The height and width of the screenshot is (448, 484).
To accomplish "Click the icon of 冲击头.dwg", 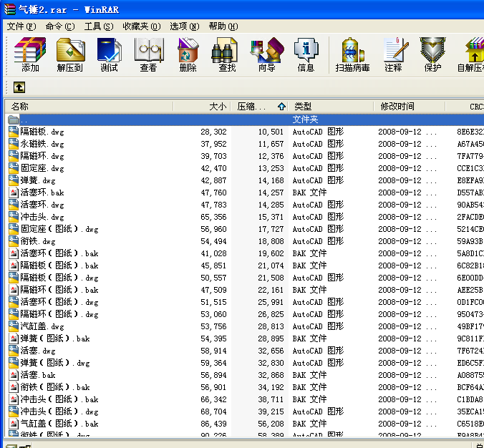I will [14, 217].
